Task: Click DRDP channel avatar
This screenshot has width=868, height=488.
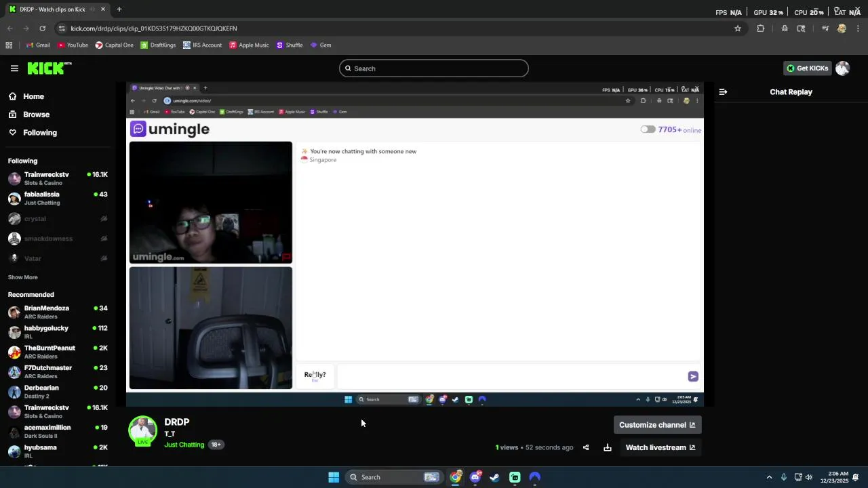Action: [x=142, y=430]
